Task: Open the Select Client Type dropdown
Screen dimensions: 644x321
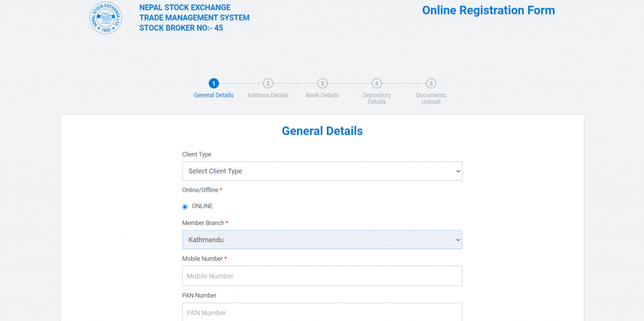Action: pyautogui.click(x=322, y=171)
